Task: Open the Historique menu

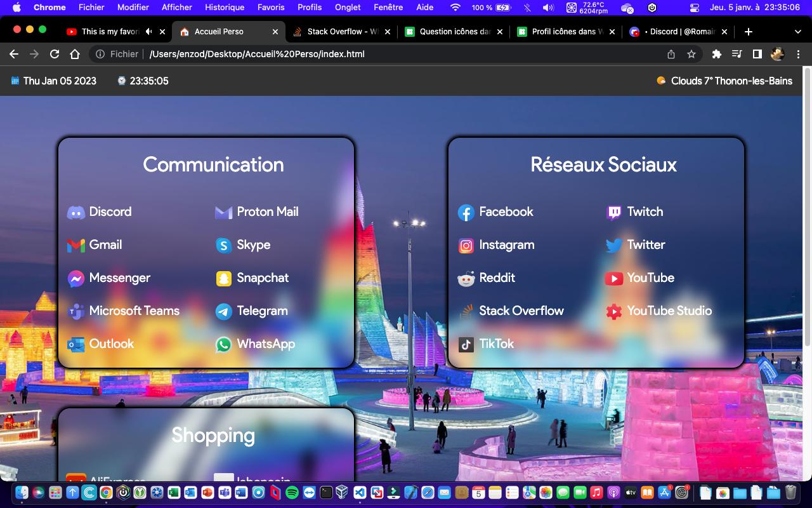Action: (x=225, y=8)
